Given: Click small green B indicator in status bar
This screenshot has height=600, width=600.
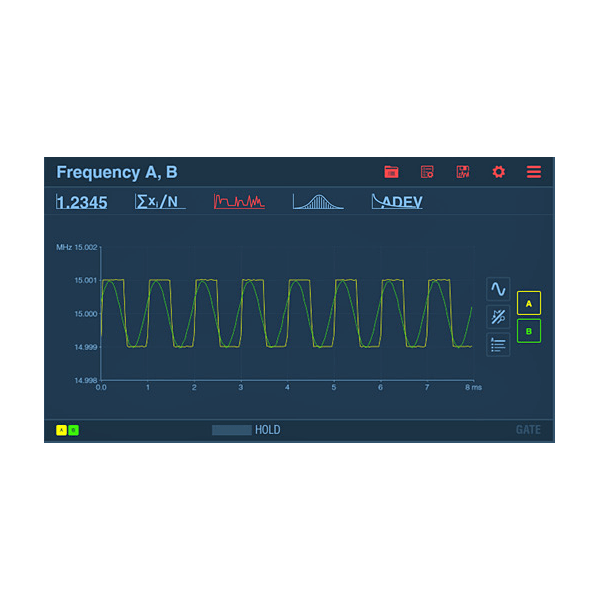Looking at the screenshot, I should point(73,430).
